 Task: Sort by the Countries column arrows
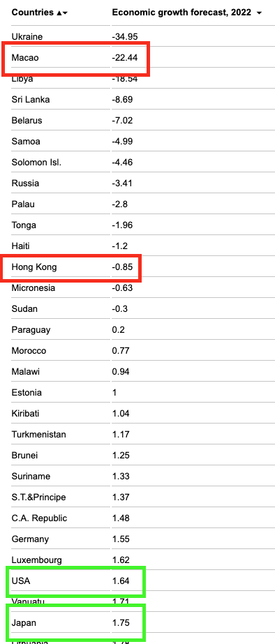(61, 13)
